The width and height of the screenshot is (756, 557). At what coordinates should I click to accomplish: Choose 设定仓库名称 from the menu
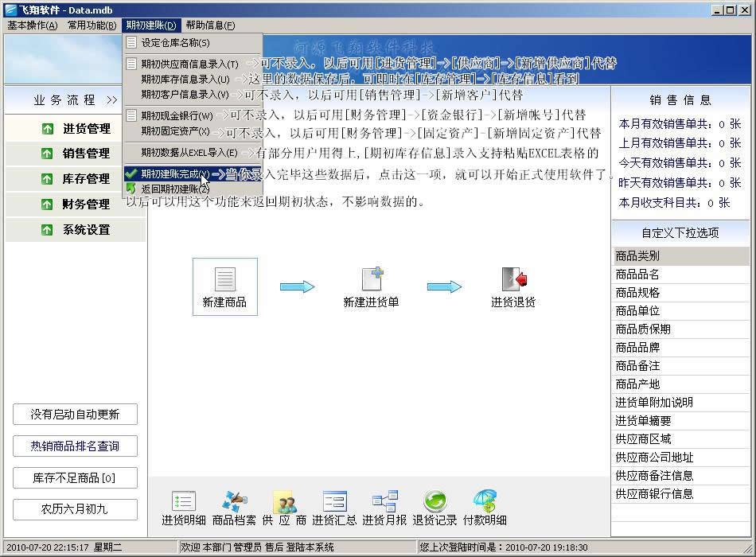pos(175,43)
